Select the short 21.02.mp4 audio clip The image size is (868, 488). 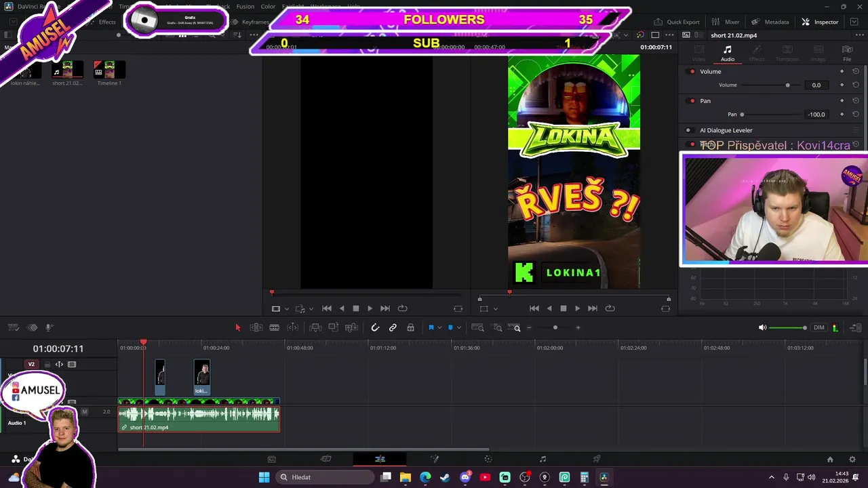199,418
